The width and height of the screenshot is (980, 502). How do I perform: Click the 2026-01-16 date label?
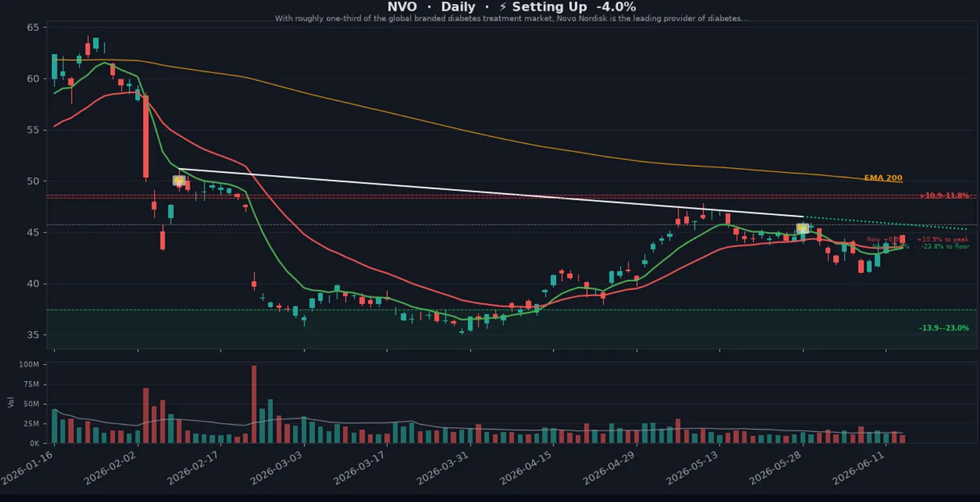click(x=28, y=469)
